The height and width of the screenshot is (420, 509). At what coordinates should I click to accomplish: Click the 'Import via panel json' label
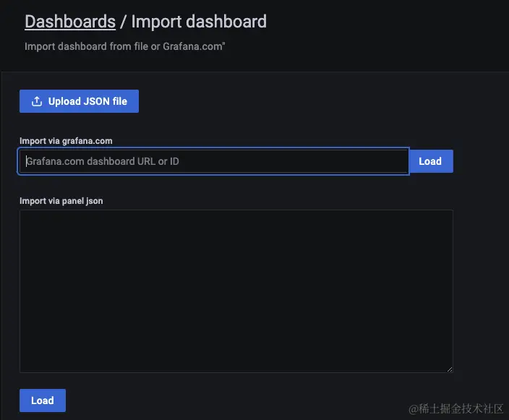(61, 201)
